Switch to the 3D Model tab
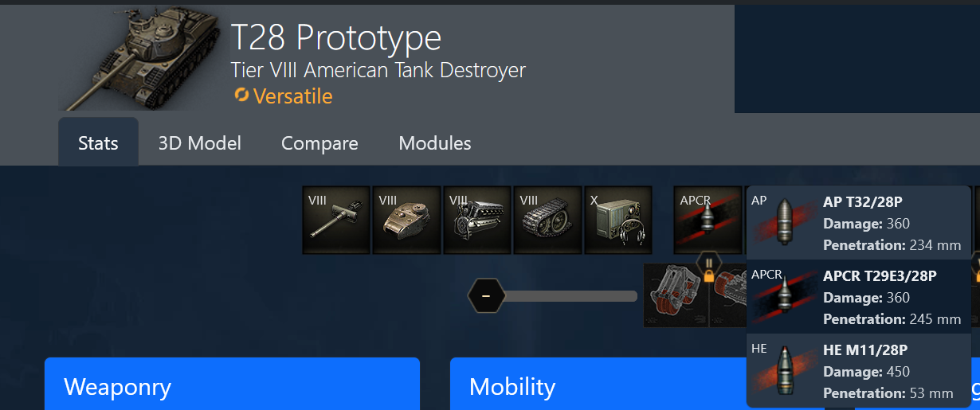This screenshot has height=410, width=980. coord(199,143)
